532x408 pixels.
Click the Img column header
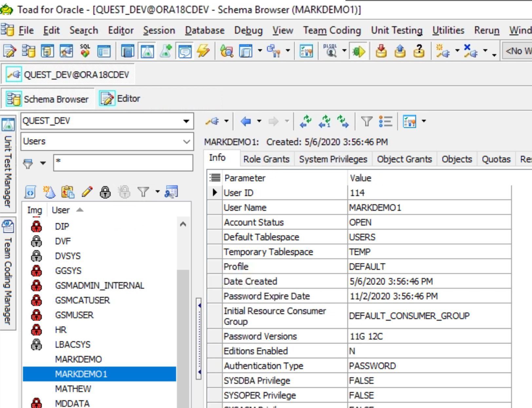tap(35, 210)
